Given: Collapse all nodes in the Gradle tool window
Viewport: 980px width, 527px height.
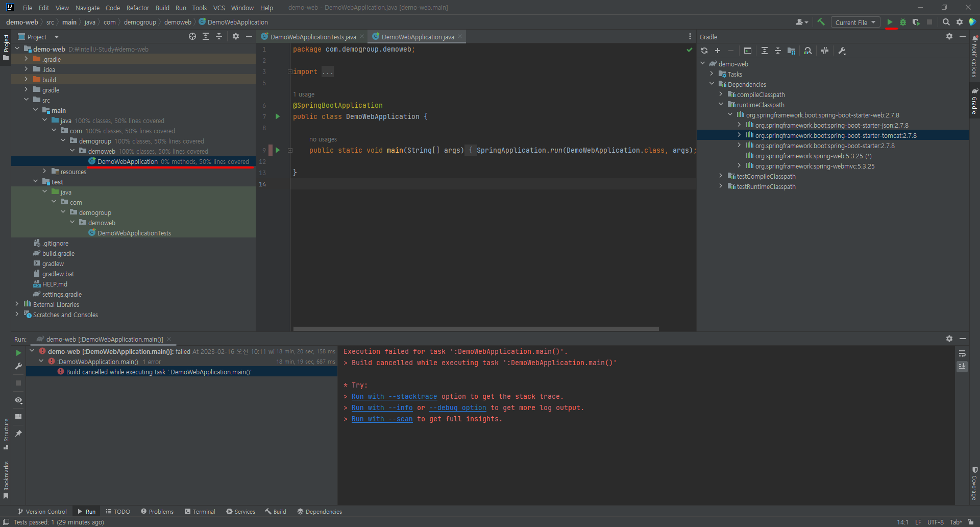Looking at the screenshot, I should pyautogui.click(x=778, y=51).
